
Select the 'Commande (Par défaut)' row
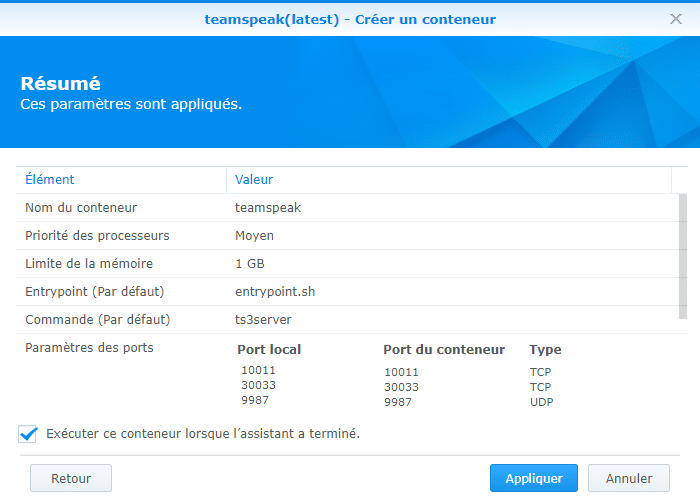348,320
